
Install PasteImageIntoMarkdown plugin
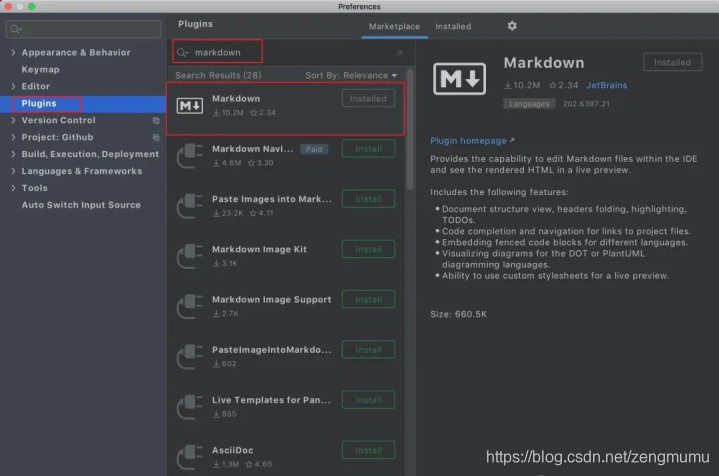click(368, 350)
